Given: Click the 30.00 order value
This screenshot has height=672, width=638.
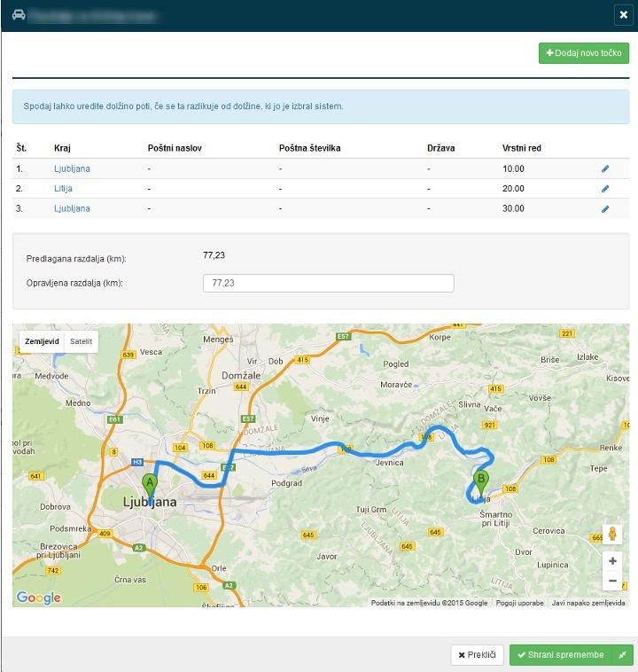Looking at the screenshot, I should pyautogui.click(x=513, y=208).
